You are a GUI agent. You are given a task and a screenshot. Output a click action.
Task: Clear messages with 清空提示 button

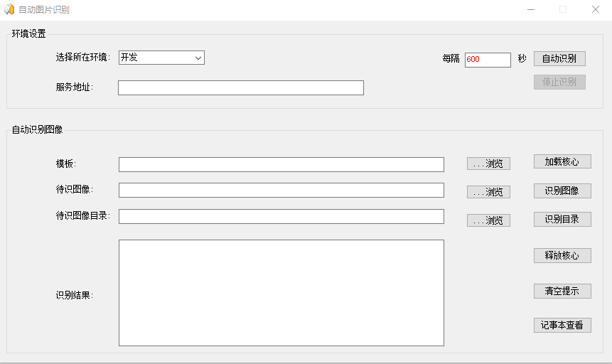562,291
